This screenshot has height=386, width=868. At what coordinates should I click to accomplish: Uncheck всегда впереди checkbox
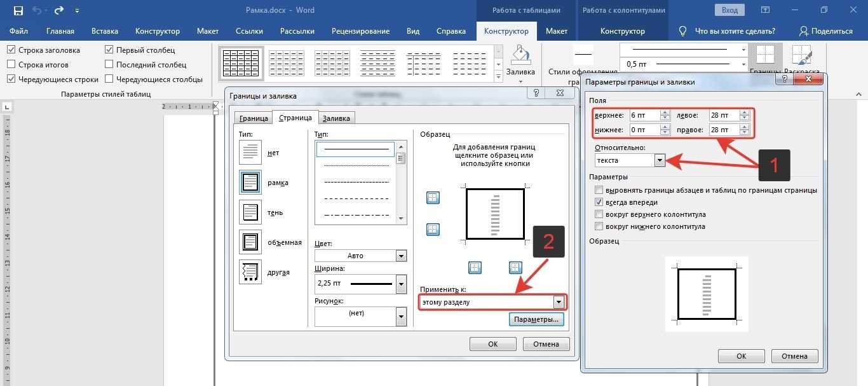[x=599, y=202]
